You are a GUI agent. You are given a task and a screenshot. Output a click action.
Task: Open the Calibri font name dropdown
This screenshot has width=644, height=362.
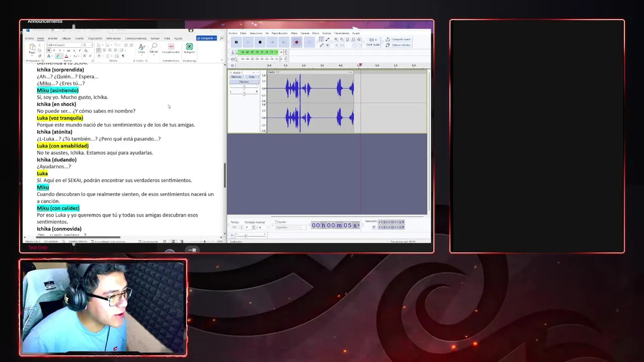click(x=82, y=45)
